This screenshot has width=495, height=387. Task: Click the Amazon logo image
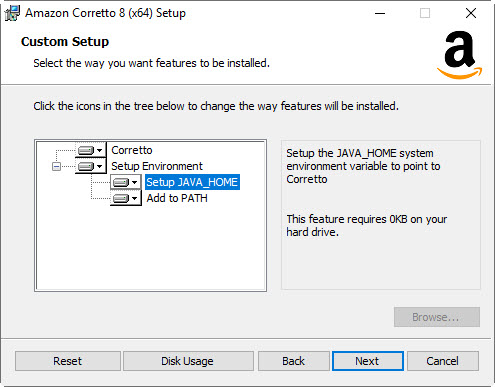pyautogui.click(x=460, y=55)
